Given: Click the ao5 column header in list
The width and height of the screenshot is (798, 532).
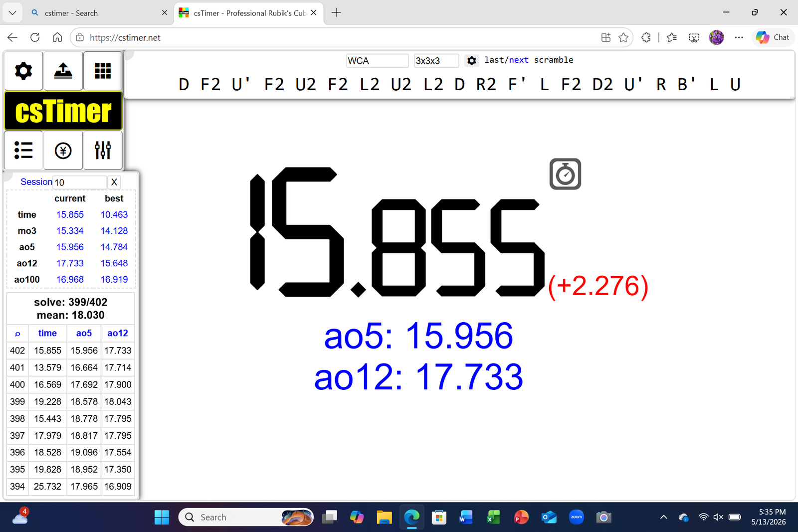Looking at the screenshot, I should tap(84, 333).
